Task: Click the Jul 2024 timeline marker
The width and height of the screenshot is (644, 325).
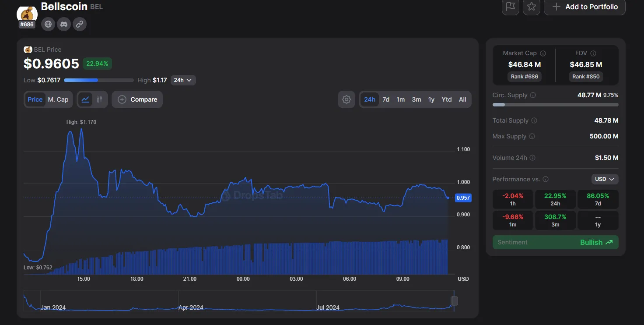Action: click(x=328, y=307)
